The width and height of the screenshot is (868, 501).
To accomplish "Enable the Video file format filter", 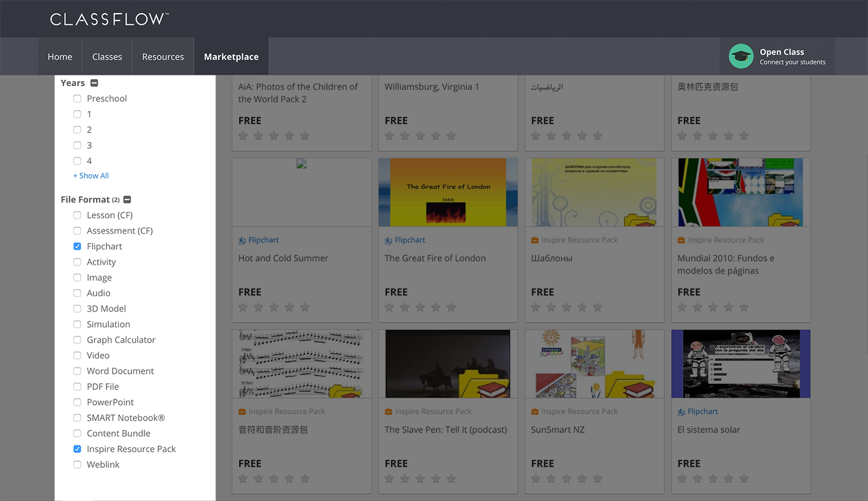I will [x=77, y=355].
